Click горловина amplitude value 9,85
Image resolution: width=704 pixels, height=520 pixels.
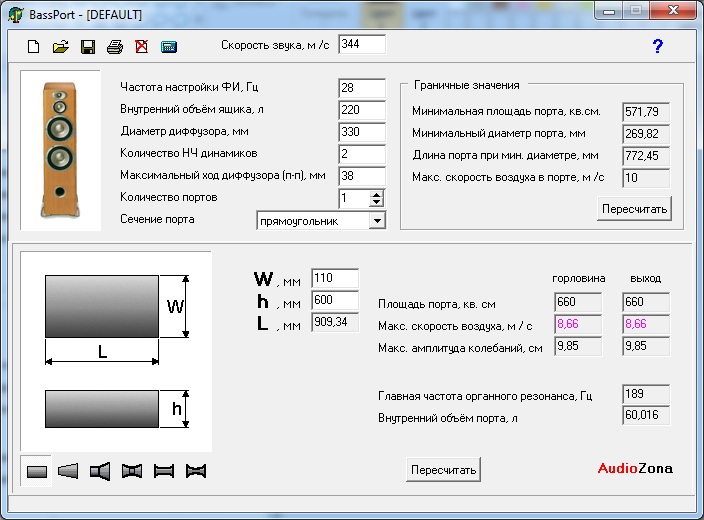coord(578,346)
